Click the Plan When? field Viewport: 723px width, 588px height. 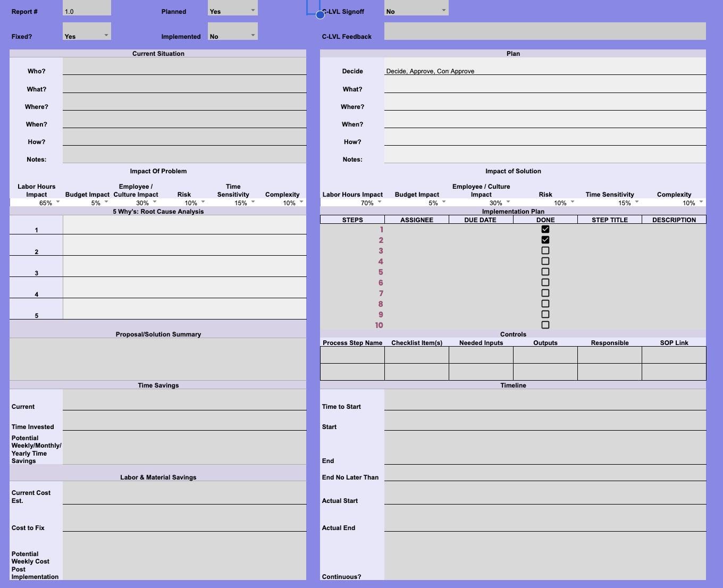(x=545, y=119)
